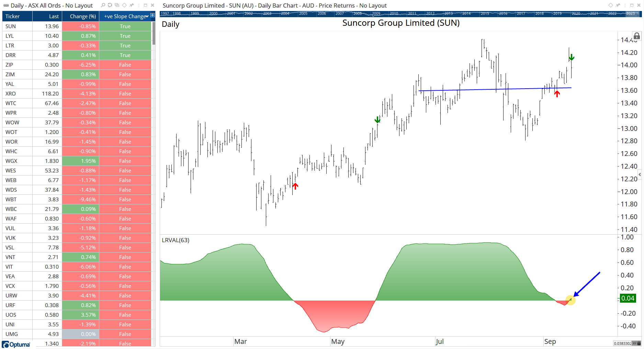Select the LYL ticker row

click(x=77, y=36)
